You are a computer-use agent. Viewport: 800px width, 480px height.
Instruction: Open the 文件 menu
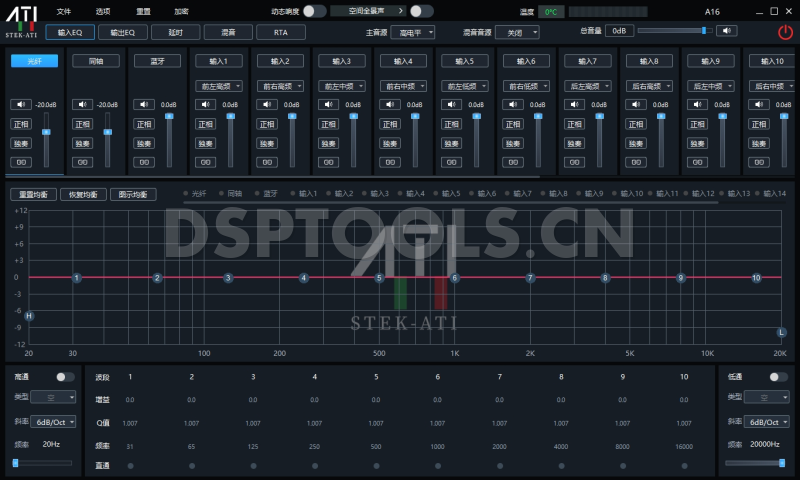64,11
